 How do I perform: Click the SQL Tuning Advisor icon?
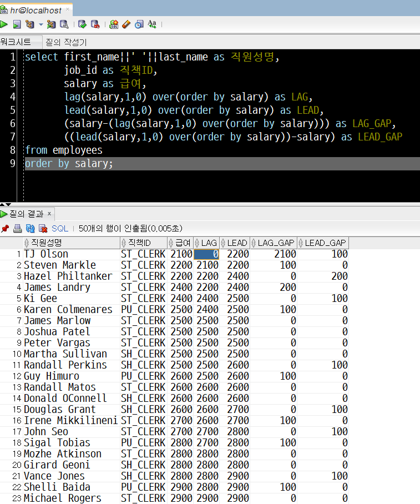point(64,24)
